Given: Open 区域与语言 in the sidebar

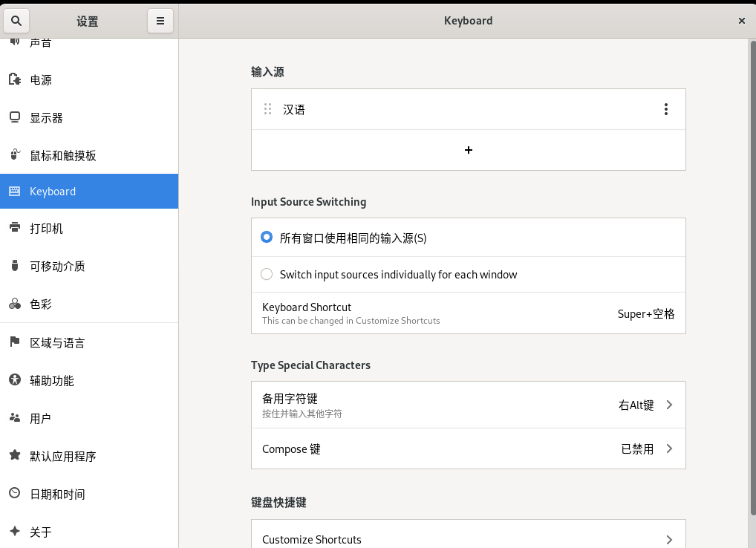Looking at the screenshot, I should point(57,342).
